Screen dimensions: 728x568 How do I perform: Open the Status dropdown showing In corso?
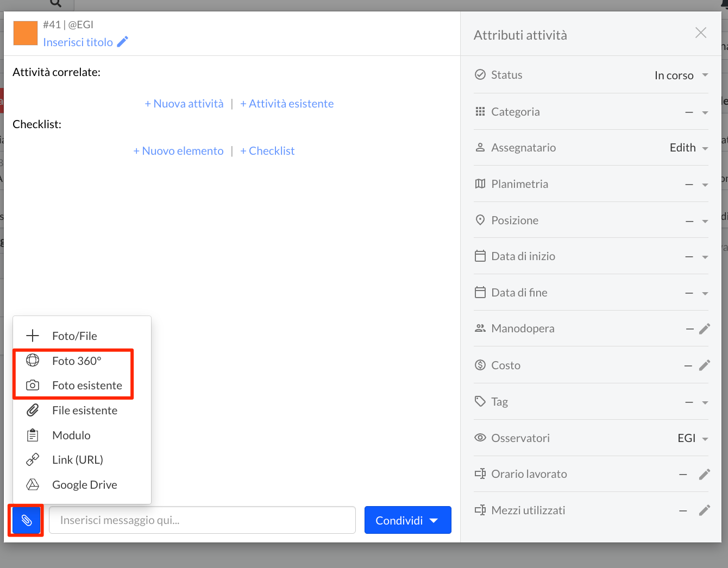(x=681, y=75)
